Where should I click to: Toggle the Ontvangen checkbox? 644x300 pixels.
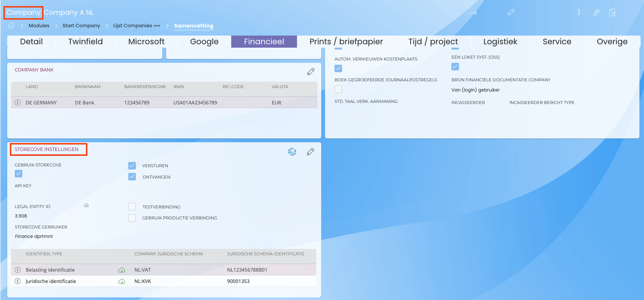[132, 177]
